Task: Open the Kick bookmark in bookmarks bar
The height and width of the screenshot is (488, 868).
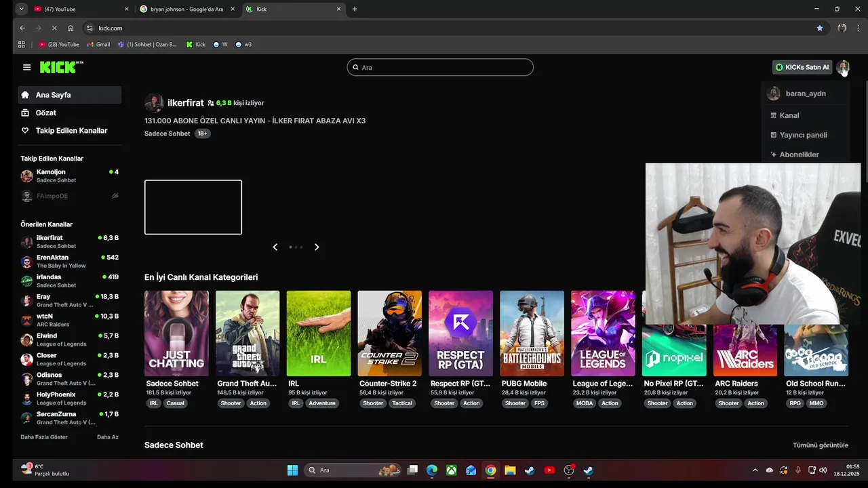Action: (195, 45)
